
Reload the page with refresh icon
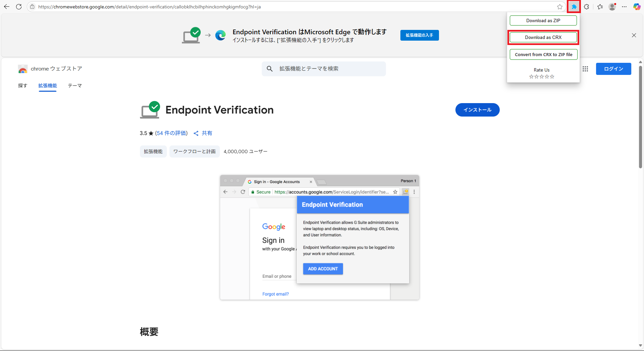click(19, 7)
